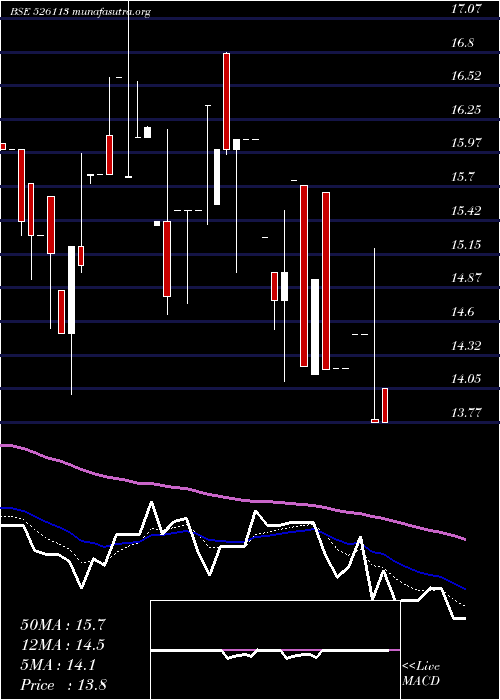Click the MACD histogram inset box
The image size is (500, 700).
(275, 650)
